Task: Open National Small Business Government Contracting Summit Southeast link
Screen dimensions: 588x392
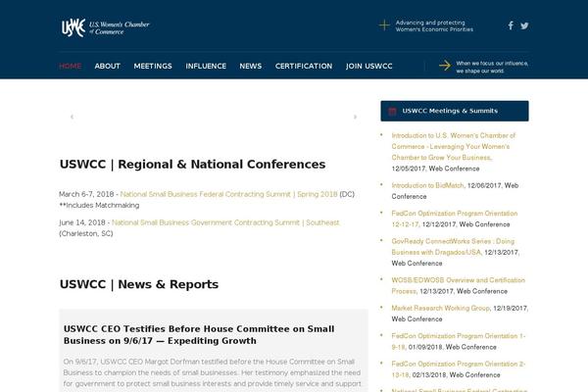Action: pyautogui.click(x=225, y=222)
